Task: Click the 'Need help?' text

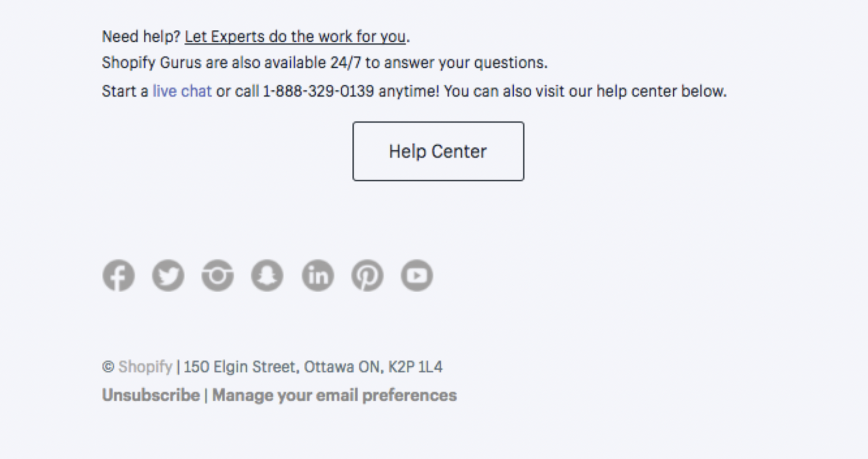Action: click(x=141, y=37)
